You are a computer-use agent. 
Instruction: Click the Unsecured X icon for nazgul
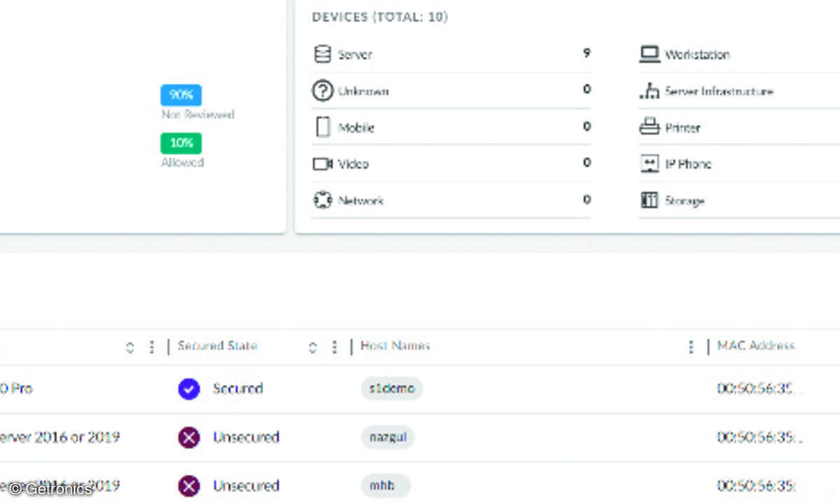189,438
